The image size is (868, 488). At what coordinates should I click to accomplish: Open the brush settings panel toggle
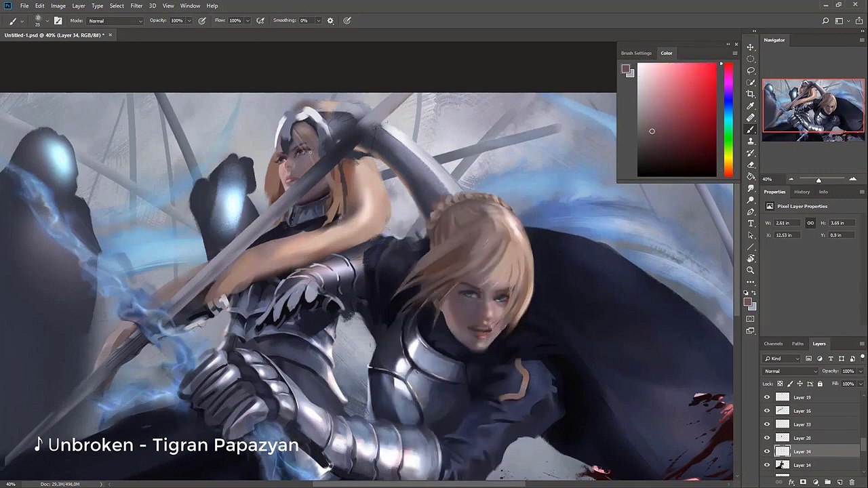(x=58, y=20)
